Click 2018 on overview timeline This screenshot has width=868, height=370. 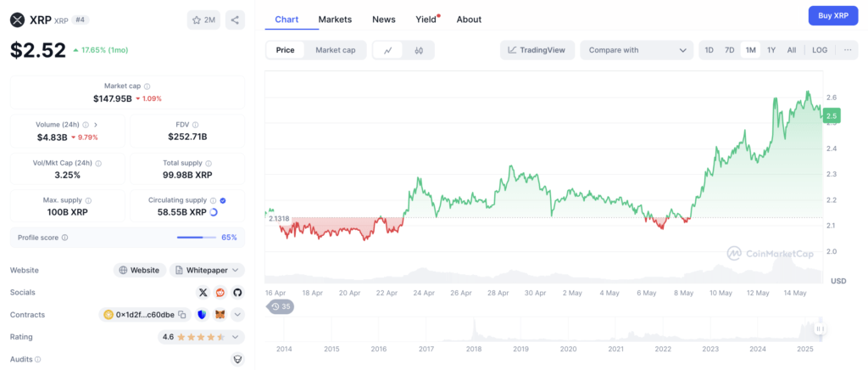point(474,350)
